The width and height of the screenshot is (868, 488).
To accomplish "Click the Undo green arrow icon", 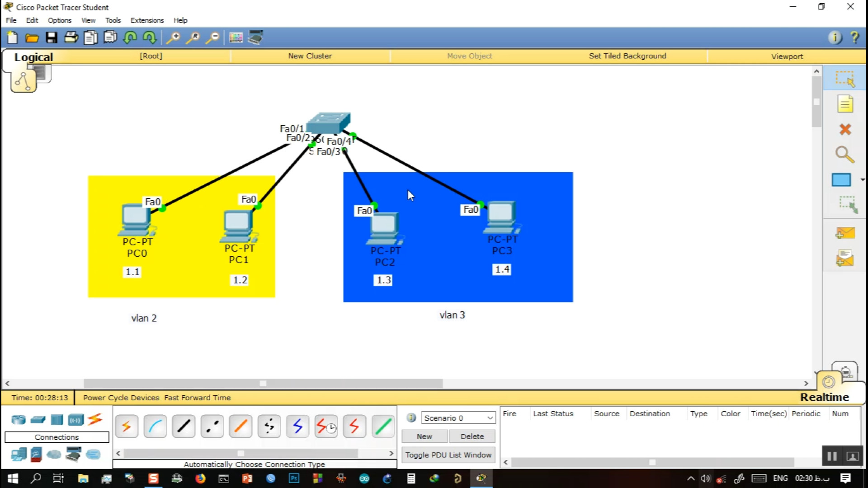I will coord(130,38).
